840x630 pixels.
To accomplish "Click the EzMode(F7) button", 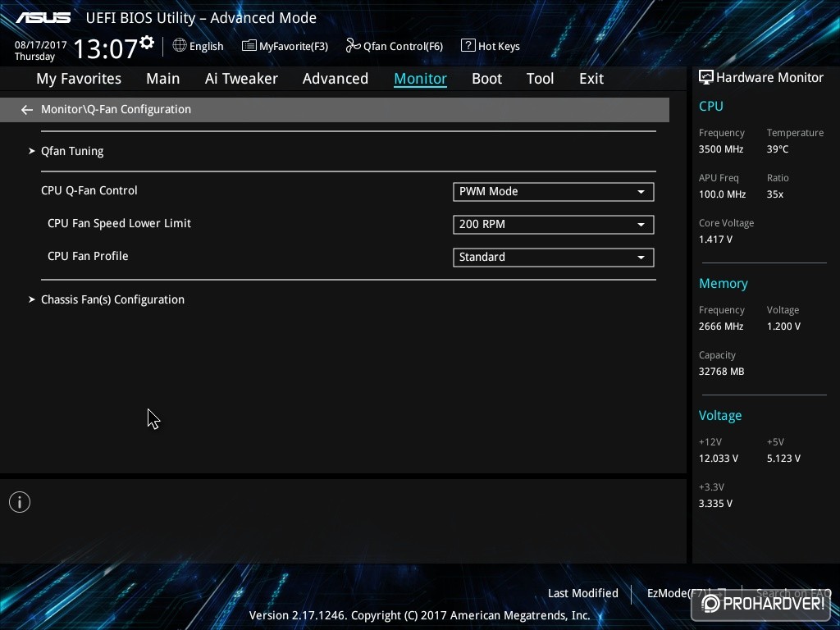I will (x=686, y=593).
